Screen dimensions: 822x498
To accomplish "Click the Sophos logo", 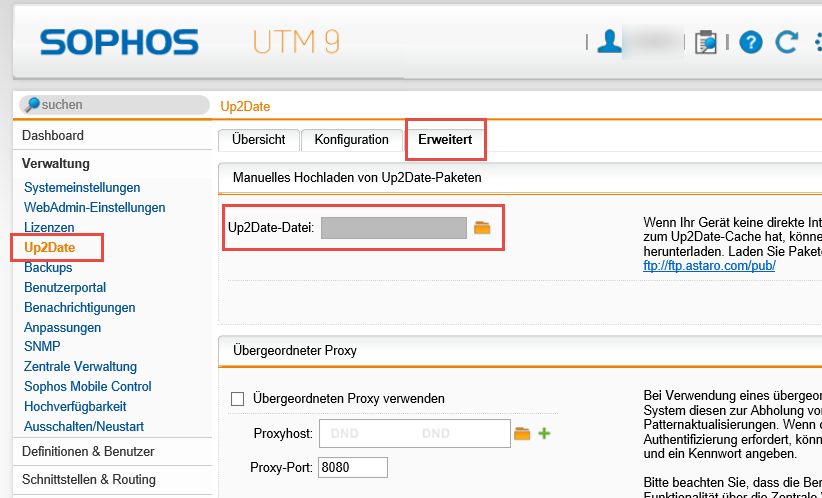I will pos(119,42).
